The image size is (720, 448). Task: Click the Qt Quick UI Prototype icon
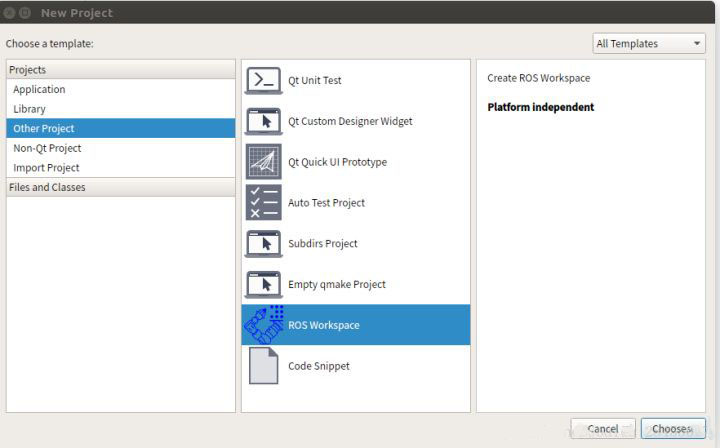264,162
